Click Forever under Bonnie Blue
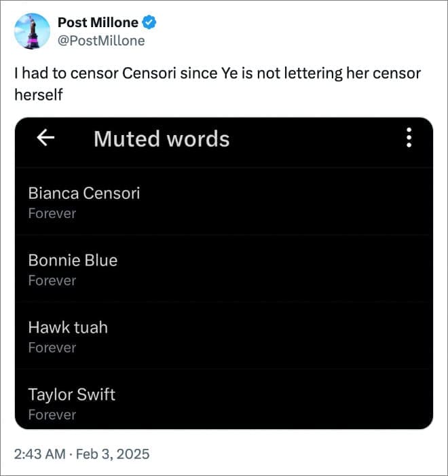 pyautogui.click(x=52, y=280)
